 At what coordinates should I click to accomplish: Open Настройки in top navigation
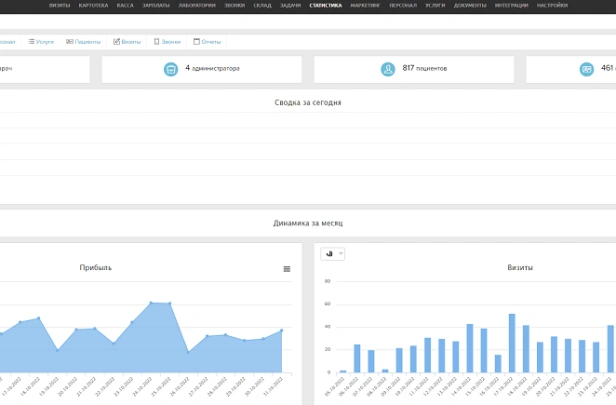coord(580,5)
